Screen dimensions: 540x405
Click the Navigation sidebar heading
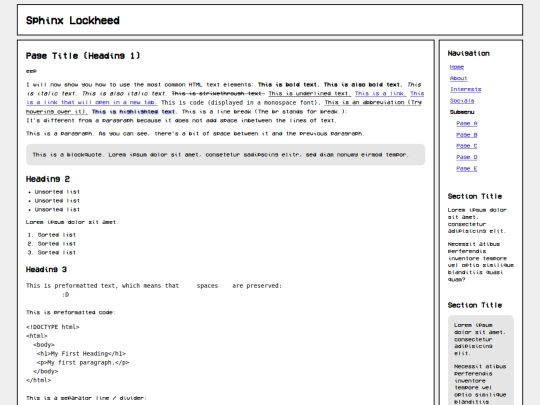(x=469, y=53)
